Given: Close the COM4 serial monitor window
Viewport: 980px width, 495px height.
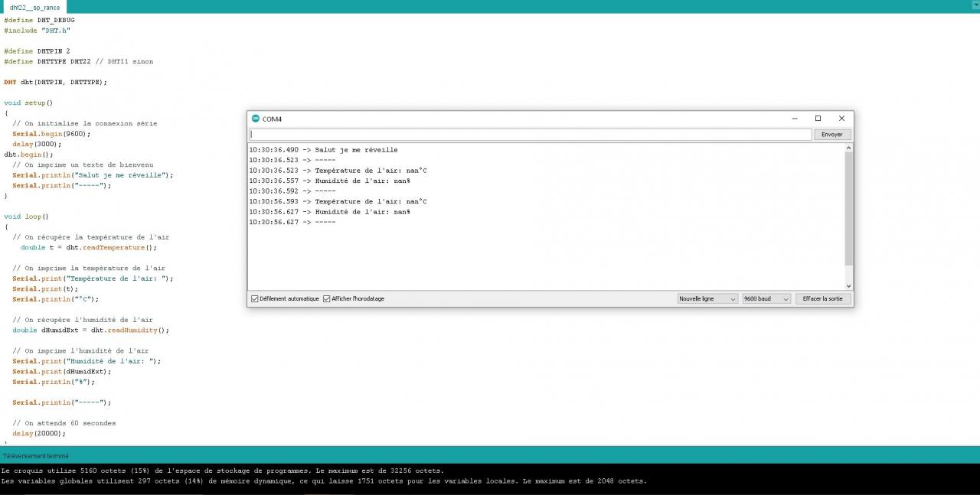Looking at the screenshot, I should point(841,119).
